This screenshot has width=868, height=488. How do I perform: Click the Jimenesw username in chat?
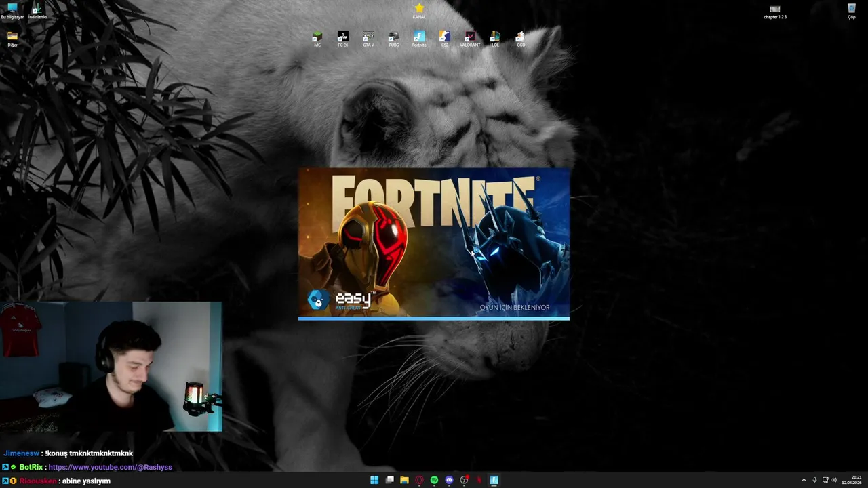[x=20, y=453]
